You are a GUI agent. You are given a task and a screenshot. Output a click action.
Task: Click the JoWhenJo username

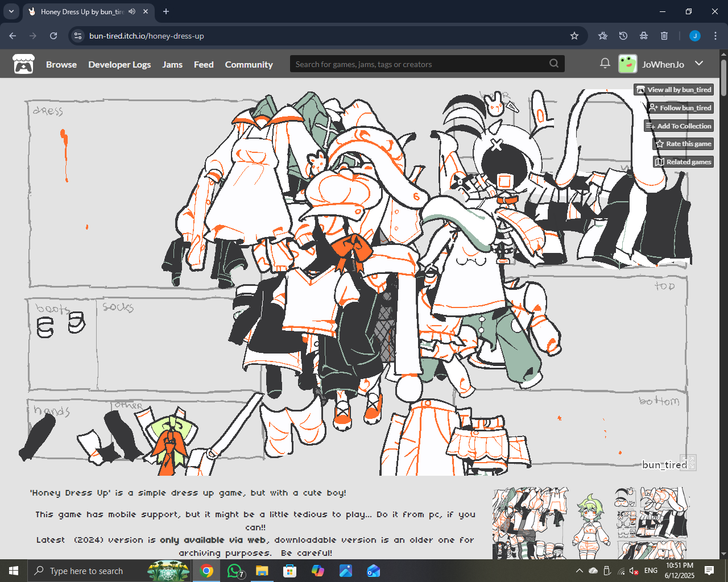click(663, 64)
